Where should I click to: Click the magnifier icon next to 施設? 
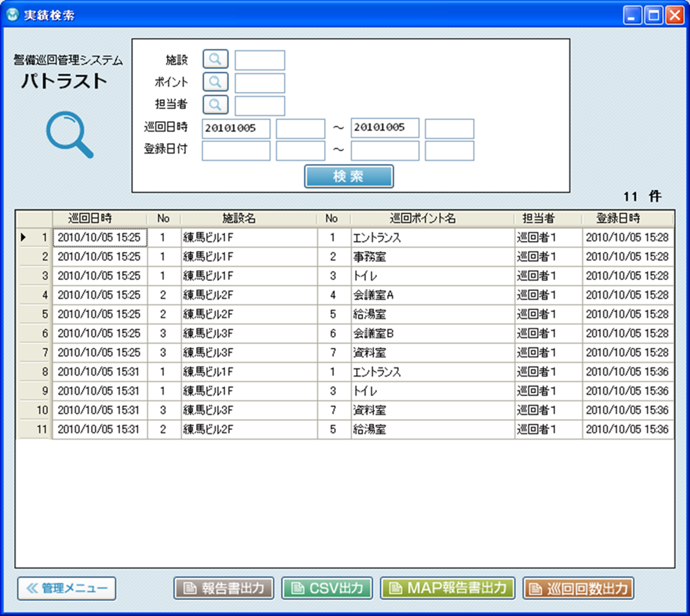[215, 59]
